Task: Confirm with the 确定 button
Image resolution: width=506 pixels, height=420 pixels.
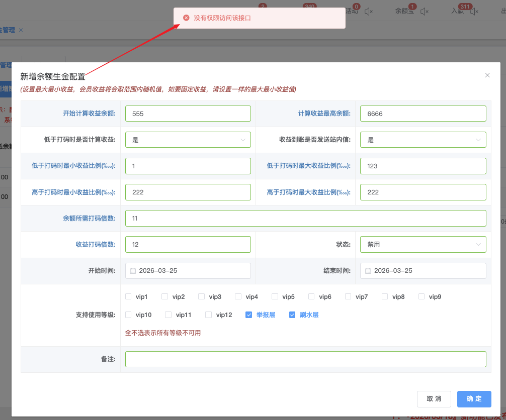Action: (x=474, y=399)
